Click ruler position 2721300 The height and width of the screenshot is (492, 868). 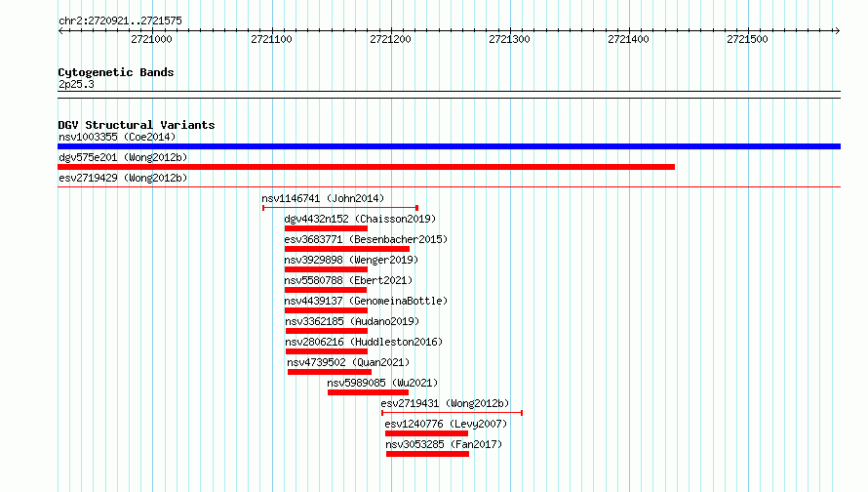(x=509, y=39)
